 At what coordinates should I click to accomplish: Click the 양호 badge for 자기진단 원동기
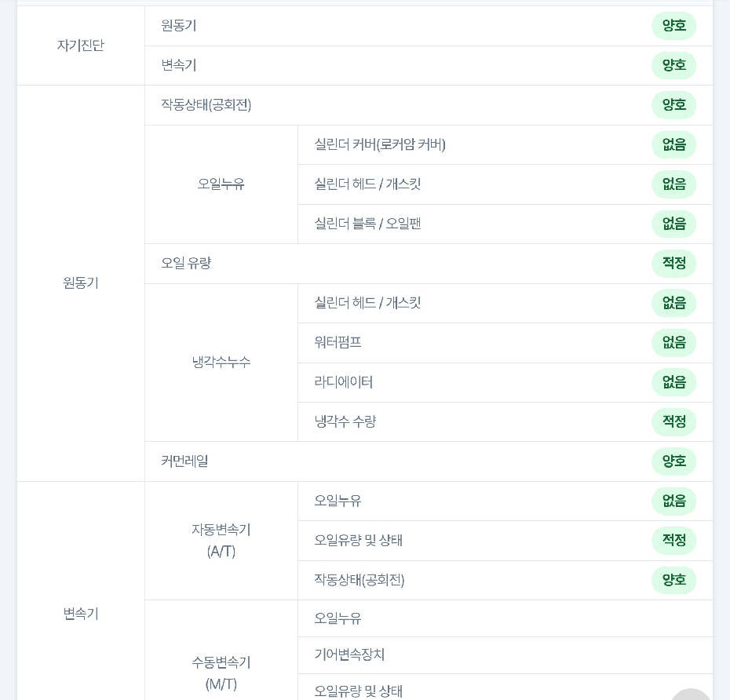click(673, 26)
